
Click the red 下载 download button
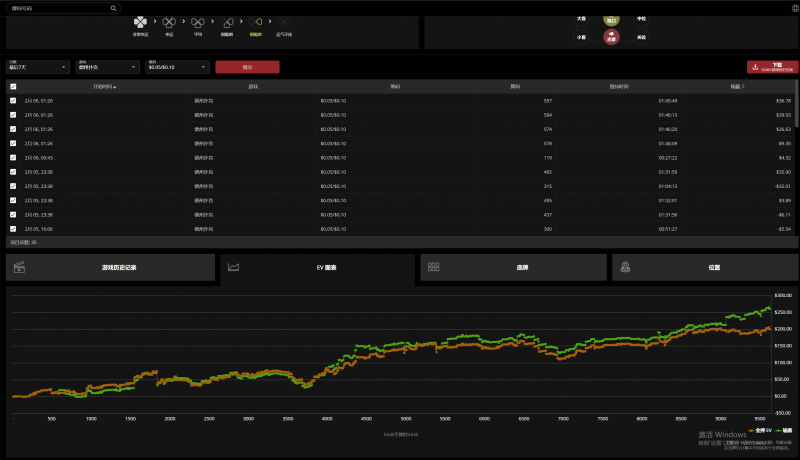click(x=772, y=67)
